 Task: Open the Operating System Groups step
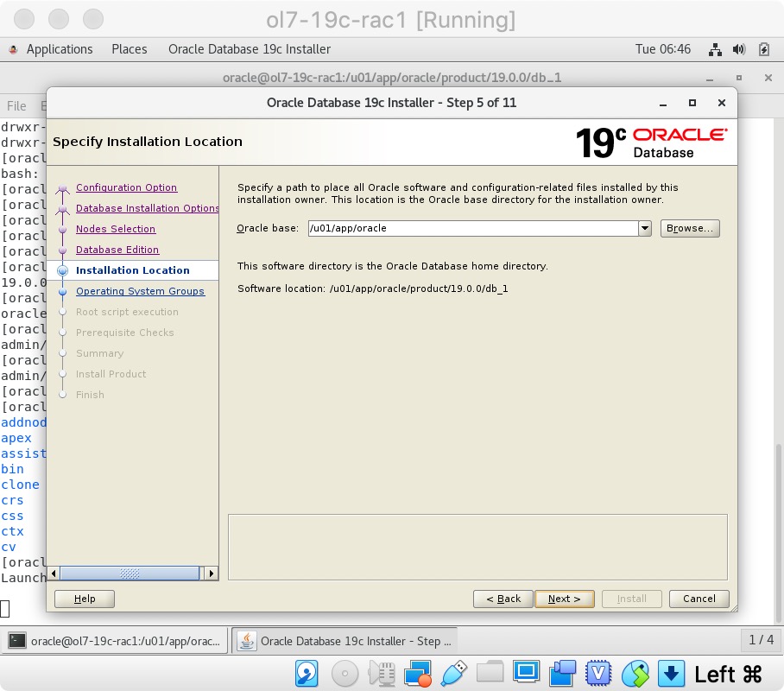140,291
